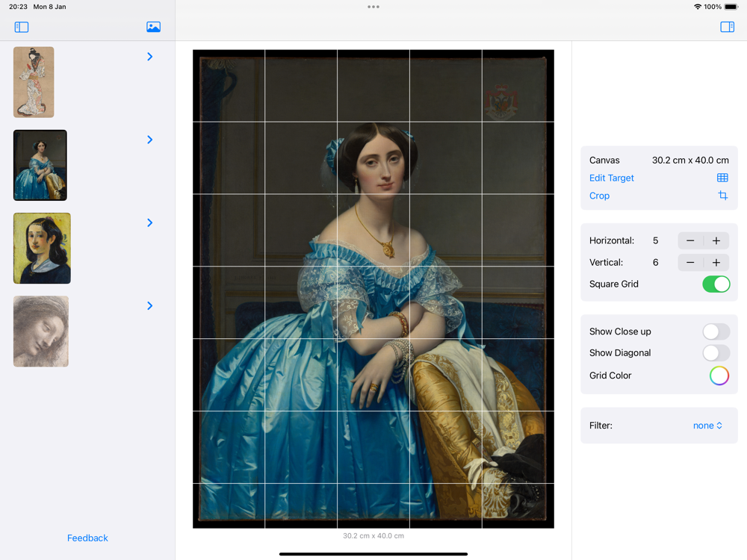Open the Grid Color picker wheel
Screen dimensions: 747x560
pyautogui.click(x=719, y=376)
